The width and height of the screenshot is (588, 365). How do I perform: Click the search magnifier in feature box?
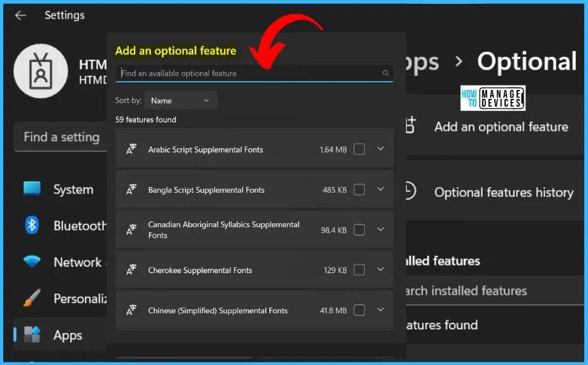point(385,73)
